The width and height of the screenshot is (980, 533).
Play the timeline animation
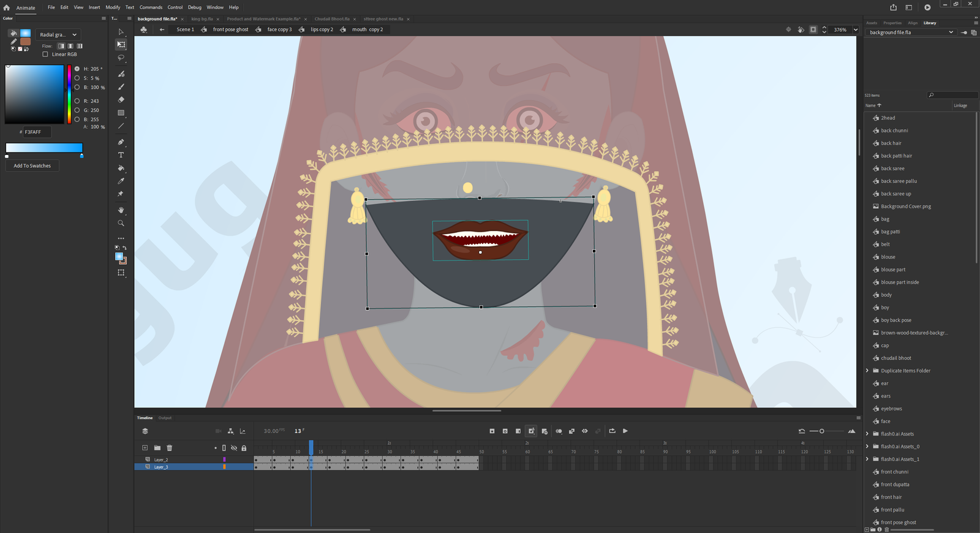pyautogui.click(x=625, y=431)
